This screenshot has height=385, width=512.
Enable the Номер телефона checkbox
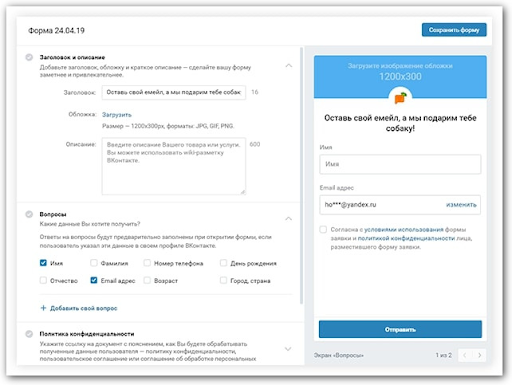pyautogui.click(x=147, y=263)
